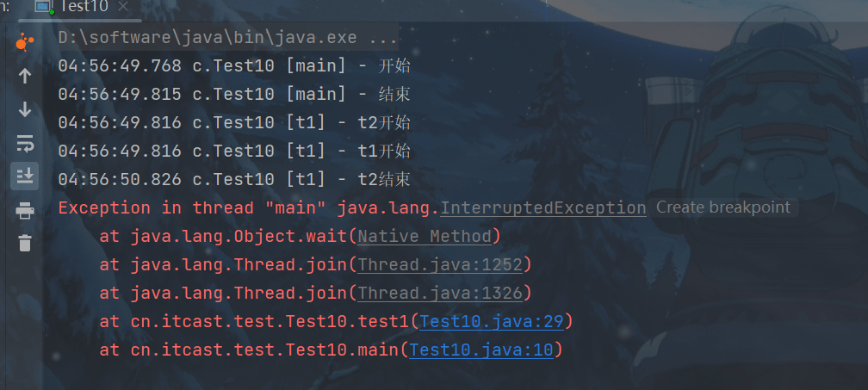Image resolution: width=868 pixels, height=390 pixels.
Task: Click the "t2结束" log line
Action: click(234, 179)
